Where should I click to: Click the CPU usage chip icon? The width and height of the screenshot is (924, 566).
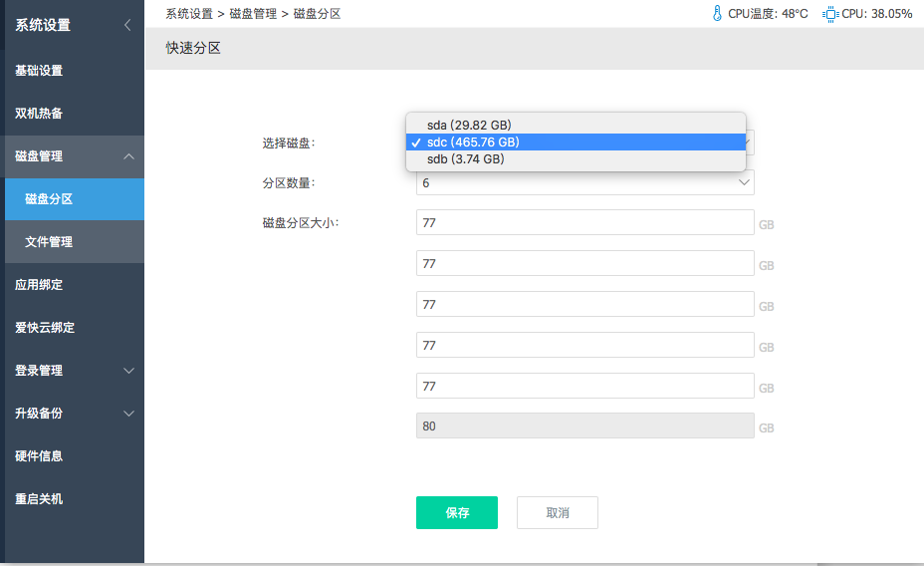click(x=830, y=14)
